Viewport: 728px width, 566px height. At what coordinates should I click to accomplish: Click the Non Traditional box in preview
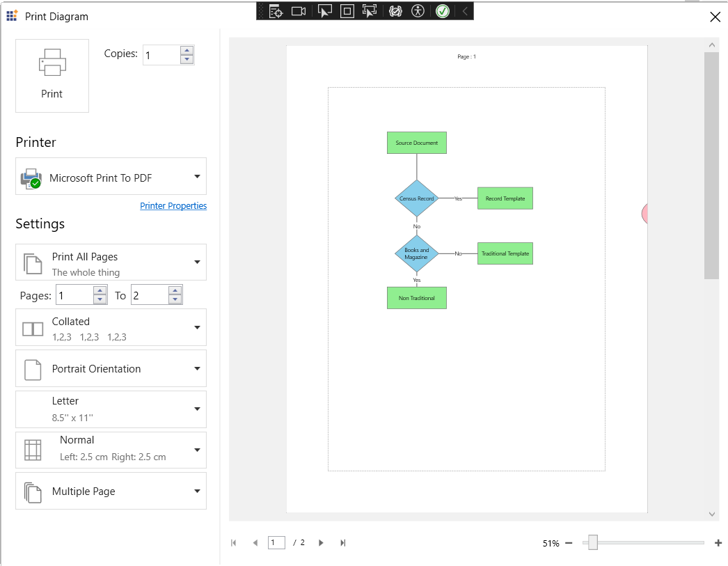(417, 298)
